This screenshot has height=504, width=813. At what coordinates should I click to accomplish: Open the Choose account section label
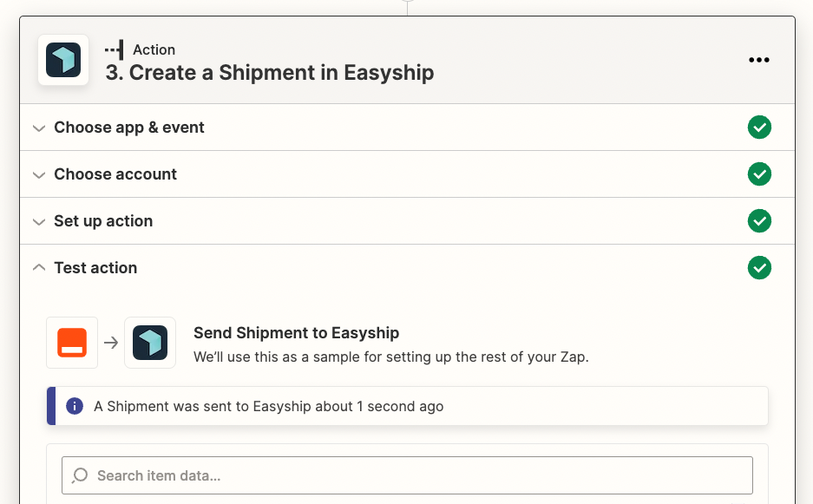[x=115, y=174]
